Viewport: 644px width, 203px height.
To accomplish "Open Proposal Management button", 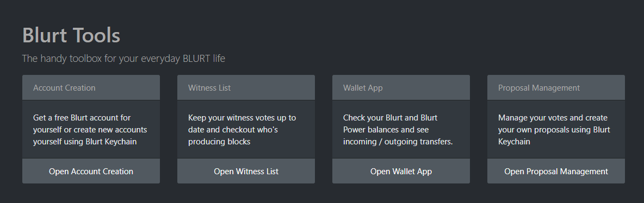I will (556, 171).
